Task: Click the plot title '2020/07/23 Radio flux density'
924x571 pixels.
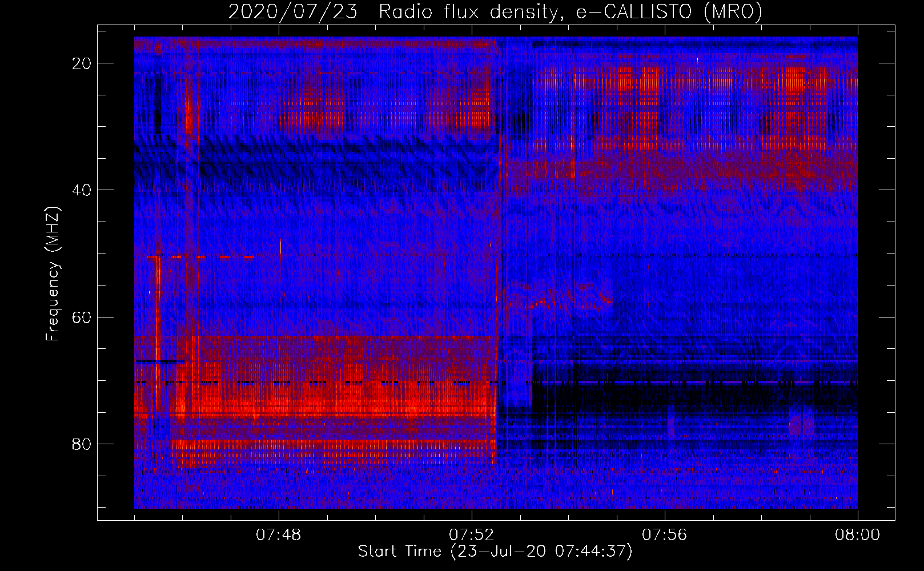Action: (x=496, y=12)
